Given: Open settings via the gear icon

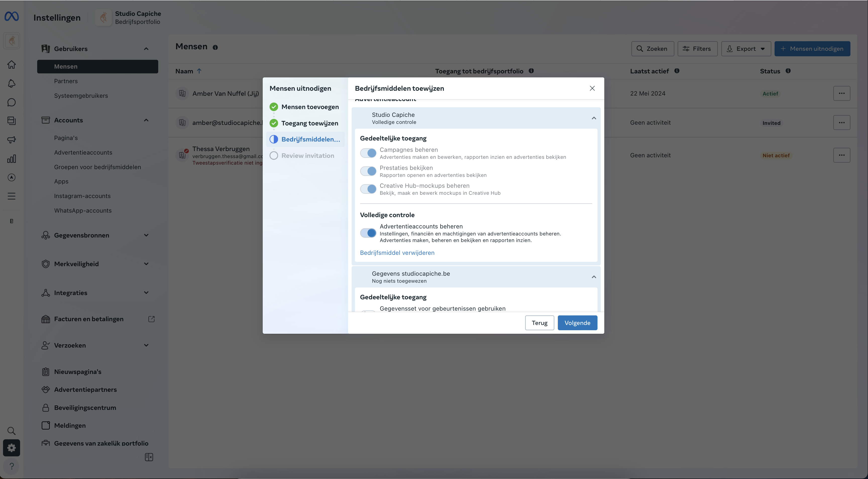Looking at the screenshot, I should (x=12, y=448).
